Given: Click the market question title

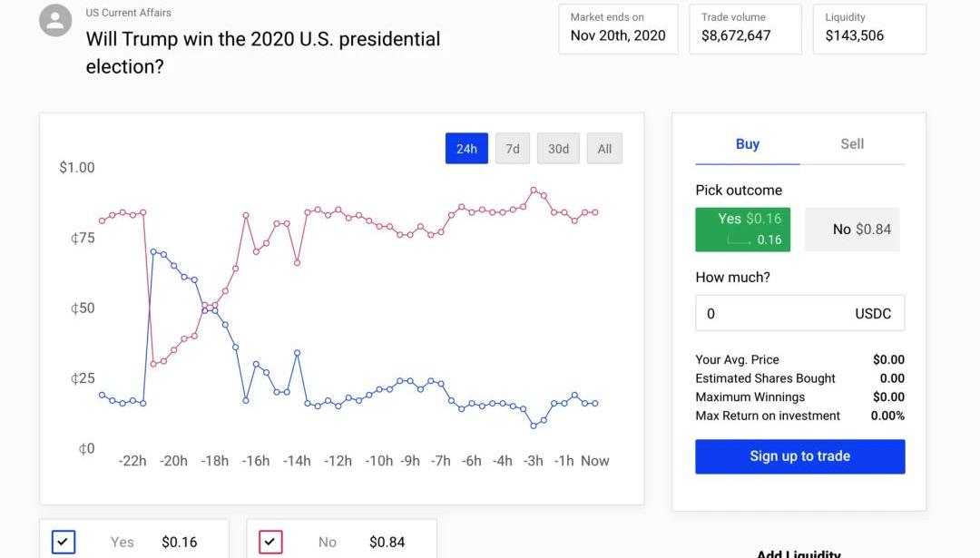Looking at the screenshot, I should (x=262, y=53).
